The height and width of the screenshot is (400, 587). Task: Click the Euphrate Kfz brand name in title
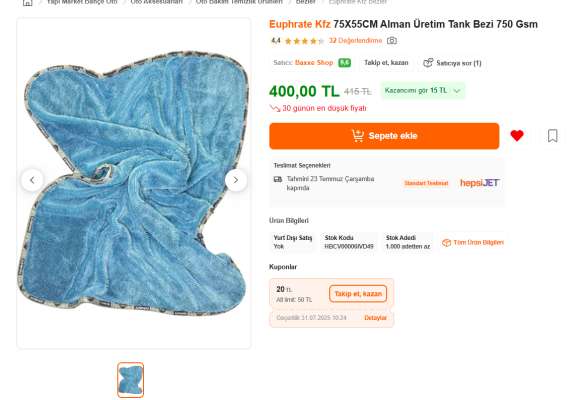click(299, 24)
